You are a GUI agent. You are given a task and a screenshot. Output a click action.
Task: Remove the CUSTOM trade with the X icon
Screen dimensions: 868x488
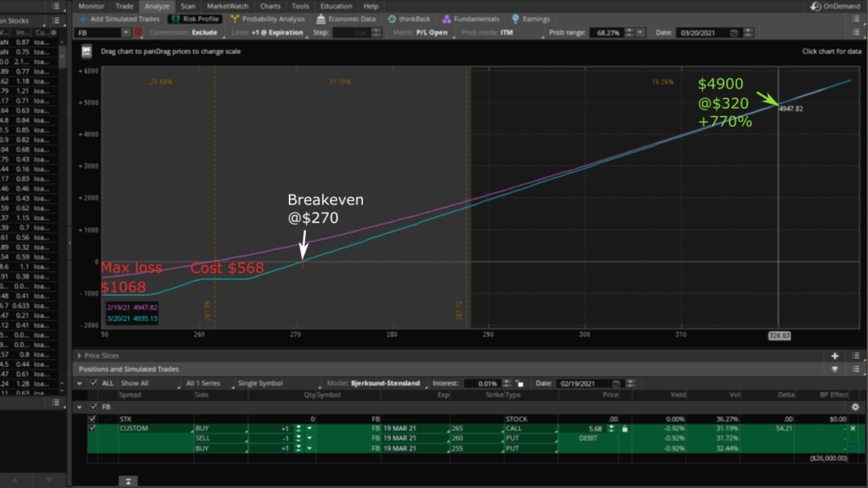point(853,428)
